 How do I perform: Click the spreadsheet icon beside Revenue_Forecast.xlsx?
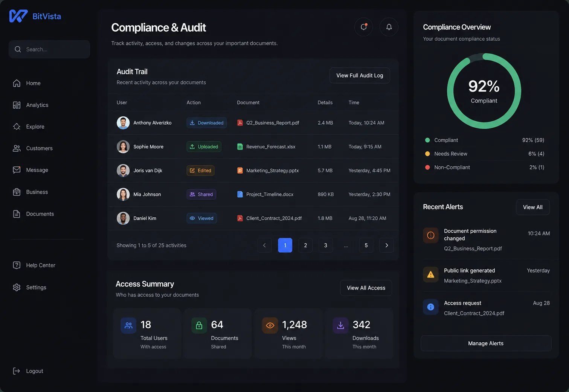point(240,146)
